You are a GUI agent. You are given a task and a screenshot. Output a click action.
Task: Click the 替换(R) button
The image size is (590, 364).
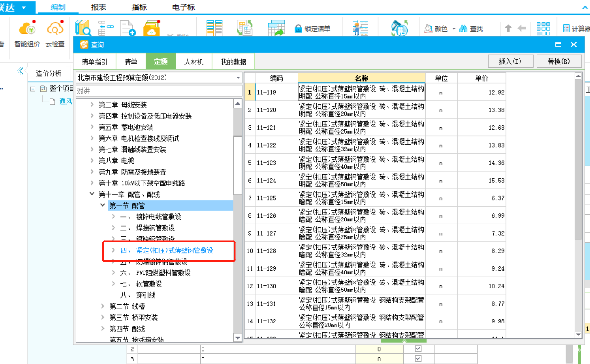(559, 61)
